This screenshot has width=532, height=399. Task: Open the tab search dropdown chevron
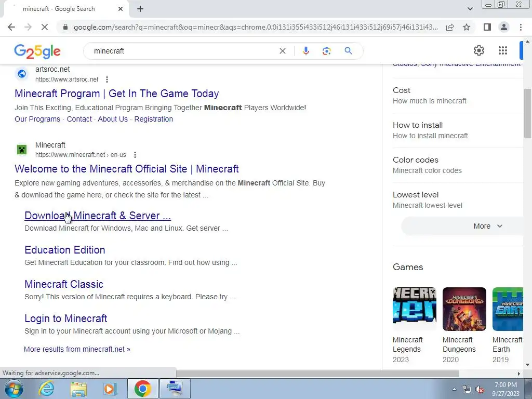[x=470, y=9]
